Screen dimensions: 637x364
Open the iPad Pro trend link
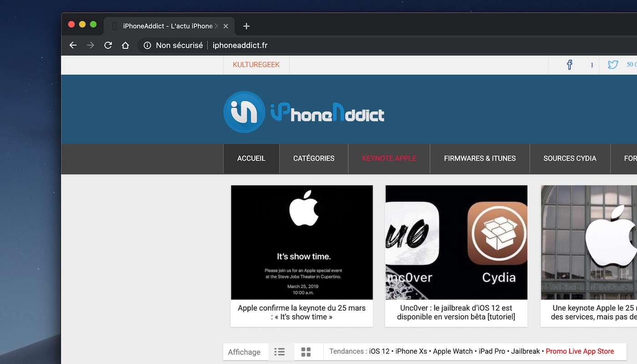[x=492, y=351]
